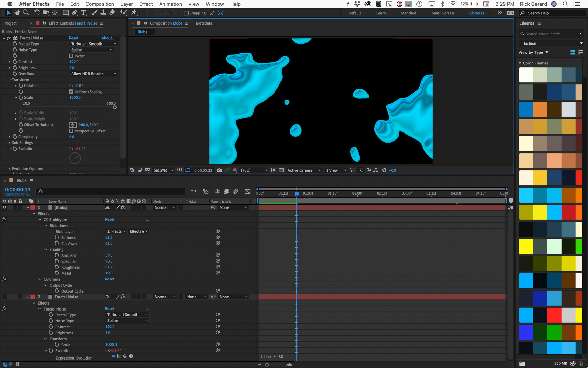Click the snapshot camera icon in viewer
588x368 pixels.
219,170
